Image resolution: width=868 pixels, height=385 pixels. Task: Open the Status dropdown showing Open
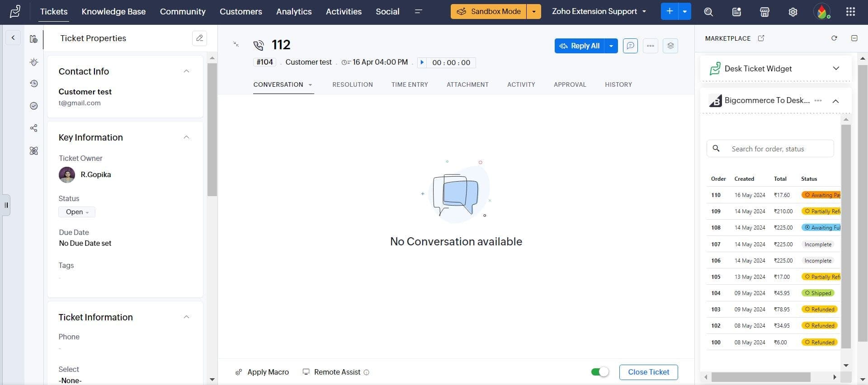77,212
